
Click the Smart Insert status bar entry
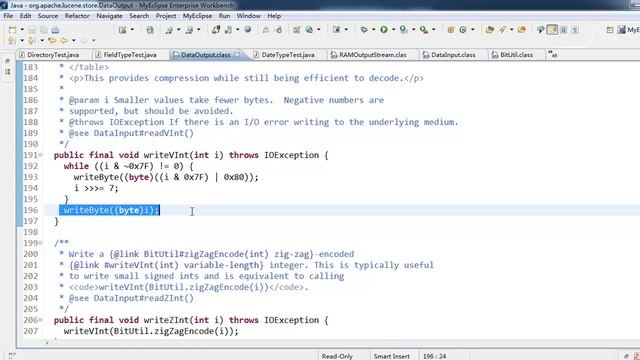pyautogui.click(x=391, y=356)
